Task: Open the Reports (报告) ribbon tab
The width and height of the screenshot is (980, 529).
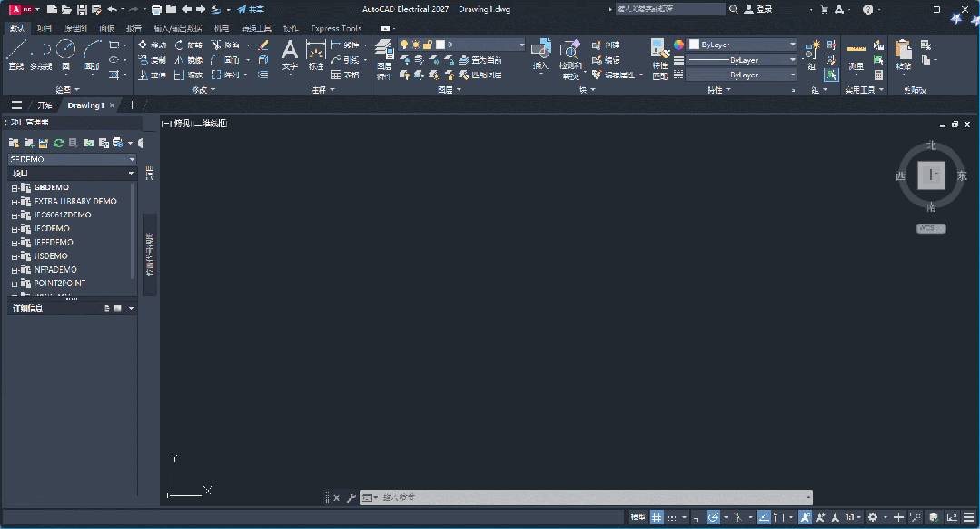Action: point(134,28)
